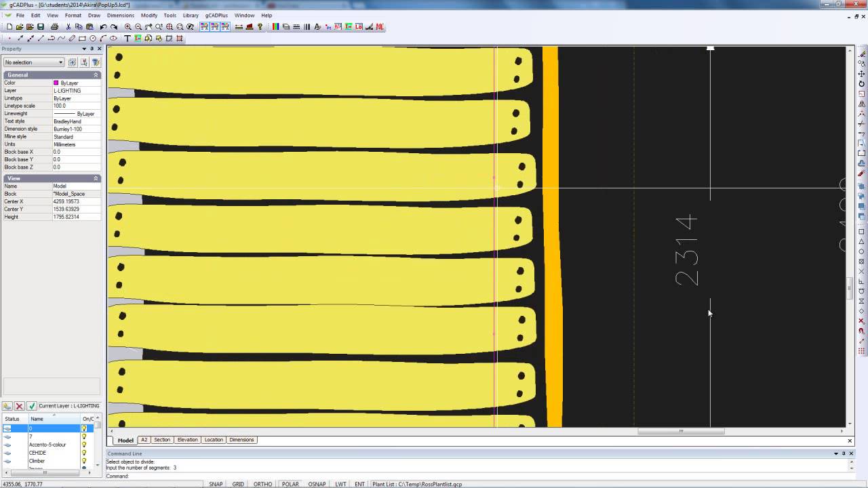
Task: Select the Text tool icon
Action: (x=127, y=39)
